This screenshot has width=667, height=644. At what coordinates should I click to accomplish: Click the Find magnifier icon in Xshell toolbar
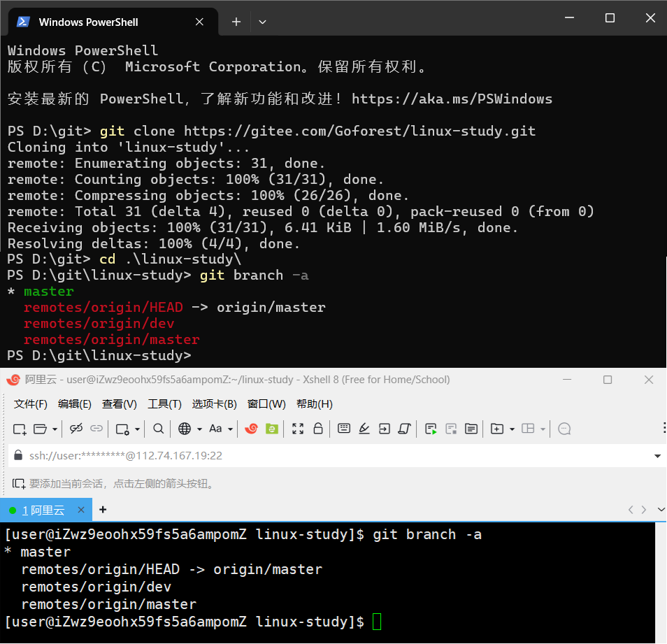tap(158, 429)
